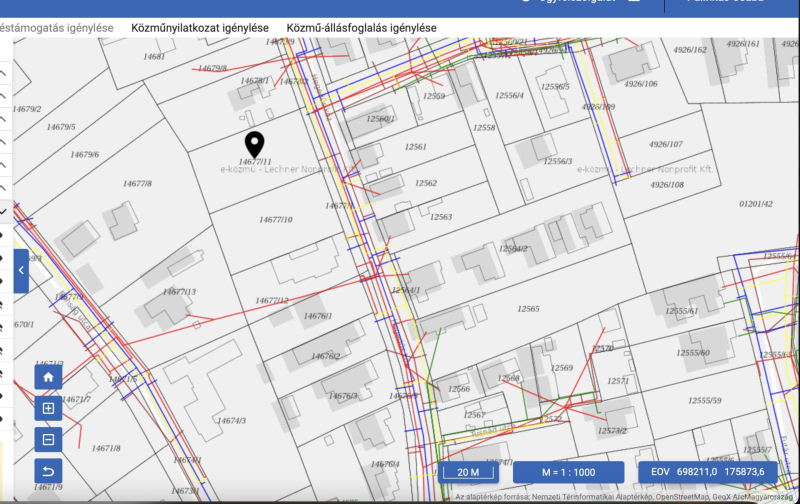Select parcel 12561 on the map
The image size is (800, 504).
(x=415, y=147)
